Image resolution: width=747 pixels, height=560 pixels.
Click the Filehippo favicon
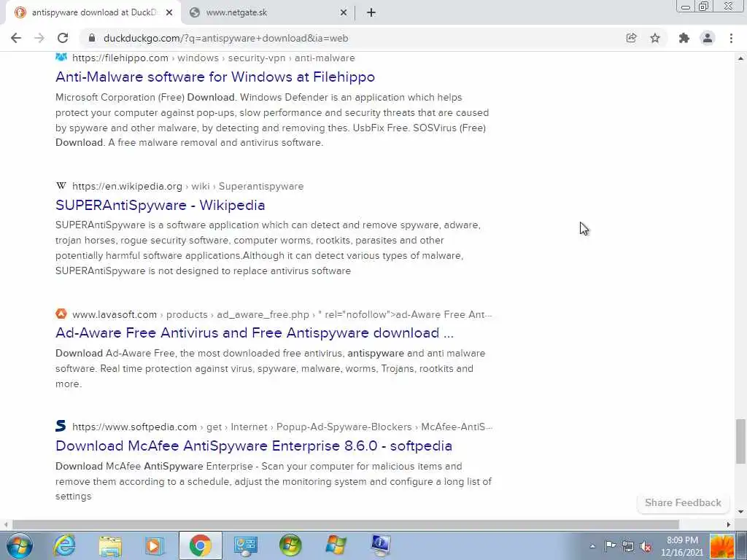tap(61, 58)
